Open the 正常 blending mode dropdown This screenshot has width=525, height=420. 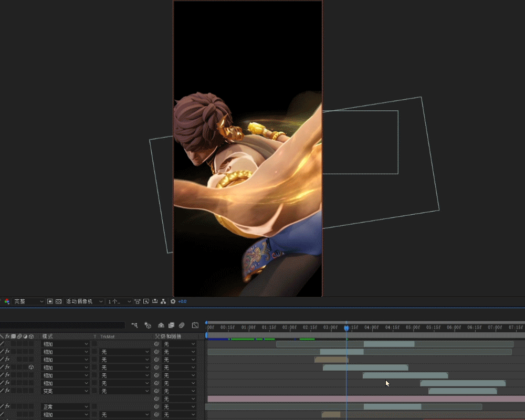click(x=65, y=406)
